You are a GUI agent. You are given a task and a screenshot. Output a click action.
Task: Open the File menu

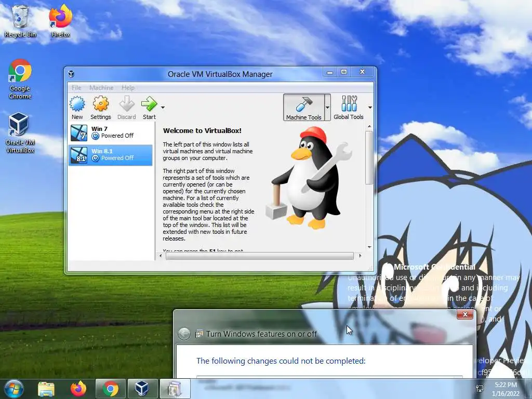(x=76, y=87)
